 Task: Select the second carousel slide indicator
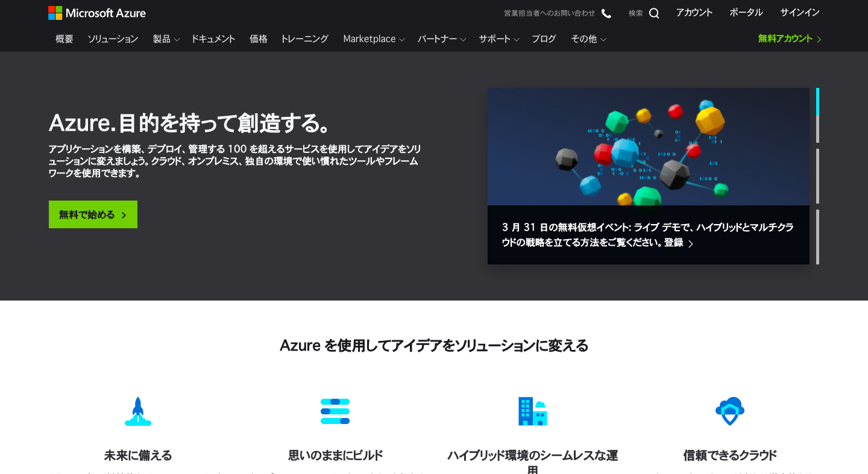point(817,176)
